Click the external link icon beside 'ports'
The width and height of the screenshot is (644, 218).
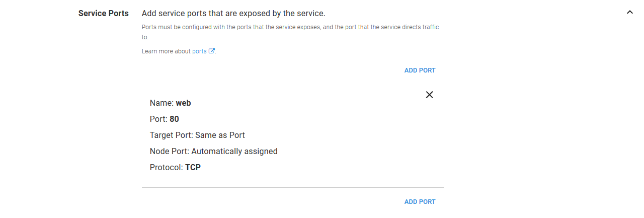pyautogui.click(x=212, y=51)
